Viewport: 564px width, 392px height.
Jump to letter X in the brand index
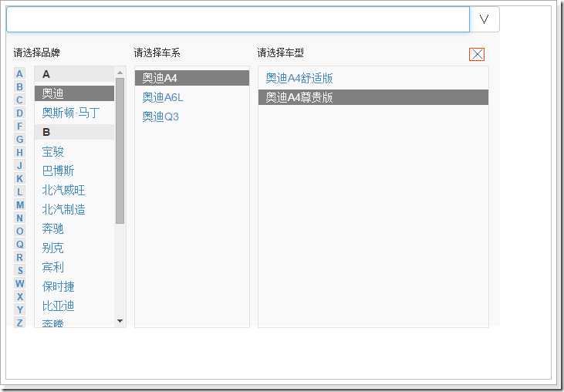coord(19,296)
